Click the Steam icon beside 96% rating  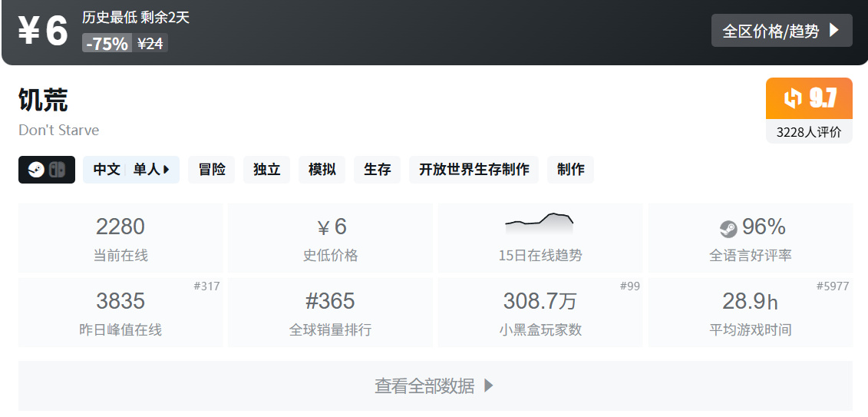tap(728, 228)
